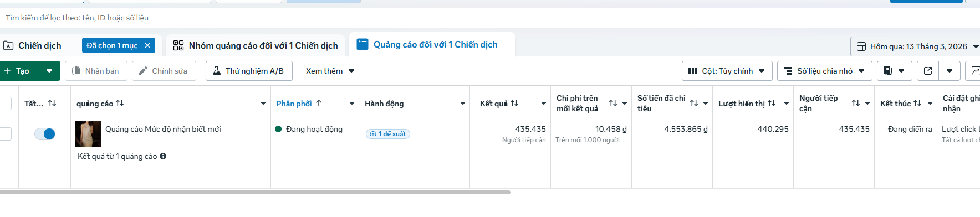980x217 pixels.
Task: Open the dropdown arrow next to Tạo
Action: coord(49,71)
